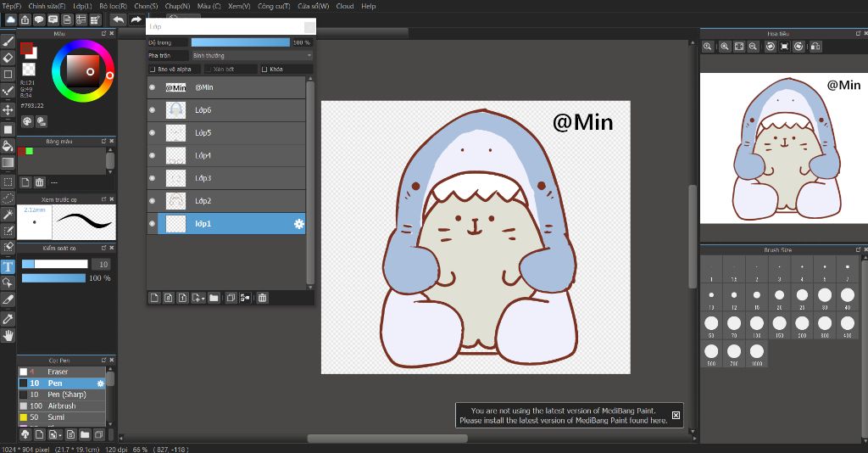Image resolution: width=868 pixels, height=453 pixels.
Task: Click the cloud icon in the top toolbar
Action: point(10,20)
